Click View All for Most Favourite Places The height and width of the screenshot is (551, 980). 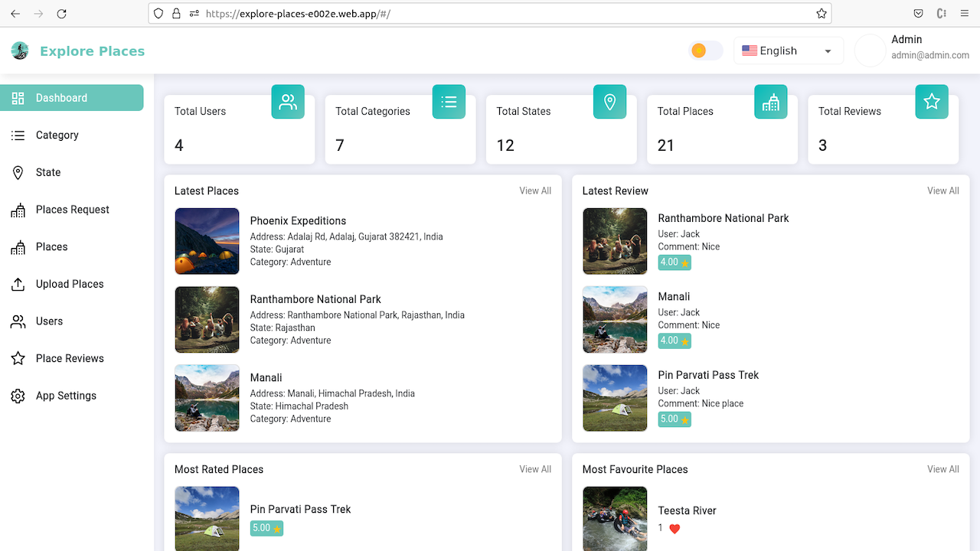(942, 469)
